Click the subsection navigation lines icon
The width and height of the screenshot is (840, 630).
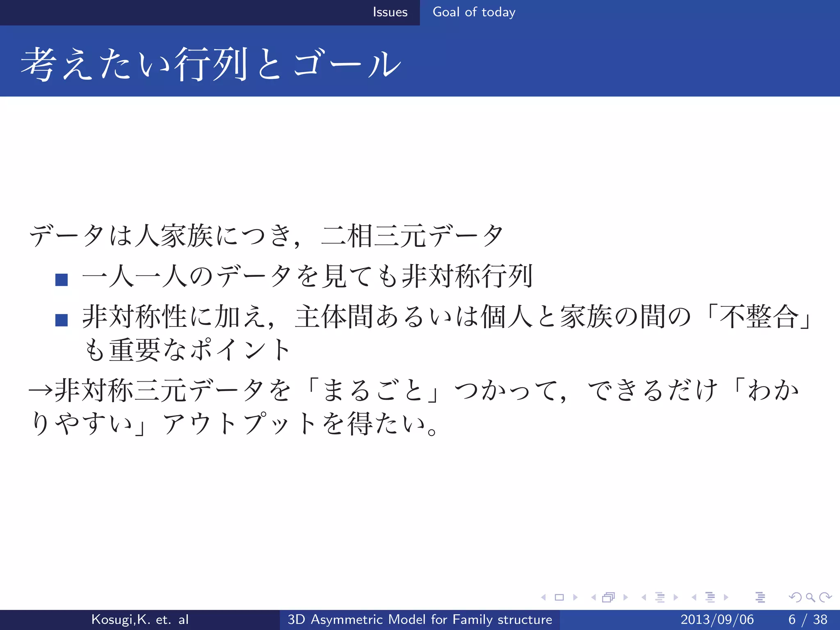tap(660, 598)
